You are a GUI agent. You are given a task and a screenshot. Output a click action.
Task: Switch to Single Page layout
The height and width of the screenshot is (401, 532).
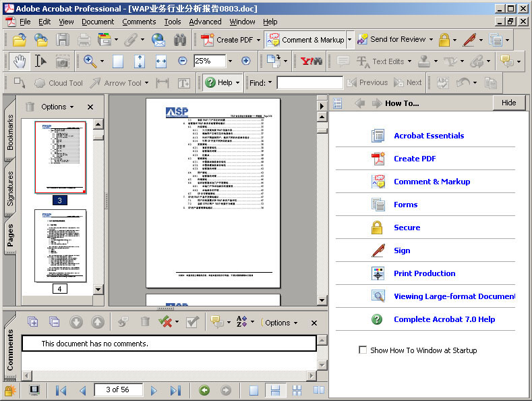pos(254,390)
